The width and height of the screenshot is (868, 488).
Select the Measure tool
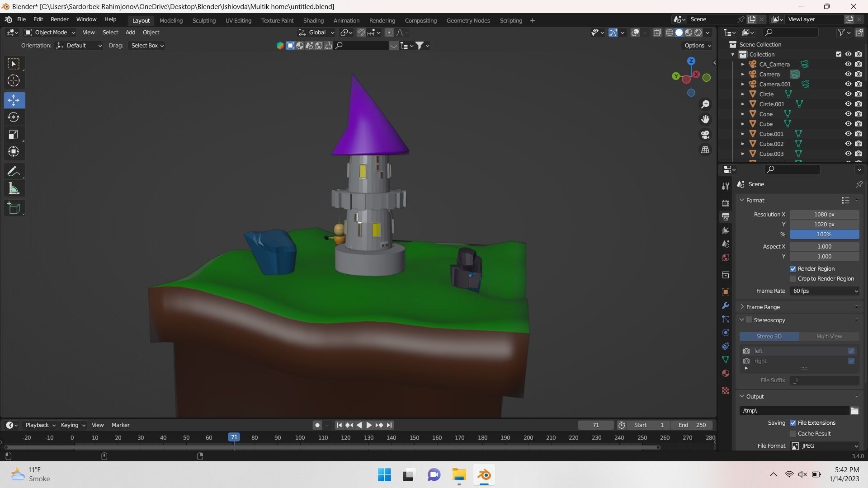coord(14,189)
